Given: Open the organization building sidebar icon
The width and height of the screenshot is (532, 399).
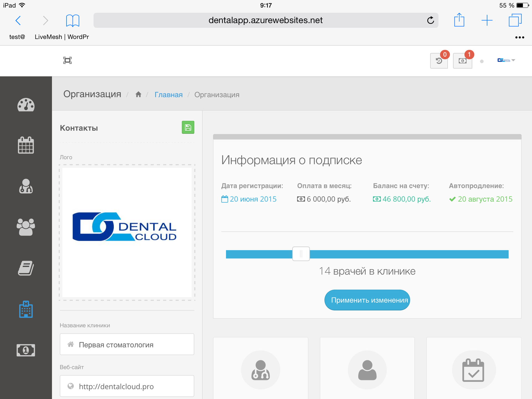Looking at the screenshot, I should (26, 309).
